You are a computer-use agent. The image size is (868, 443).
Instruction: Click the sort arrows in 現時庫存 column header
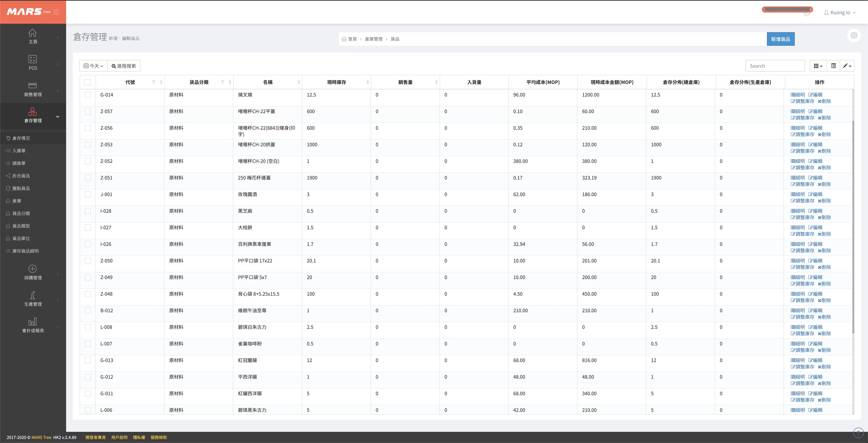tap(368, 82)
